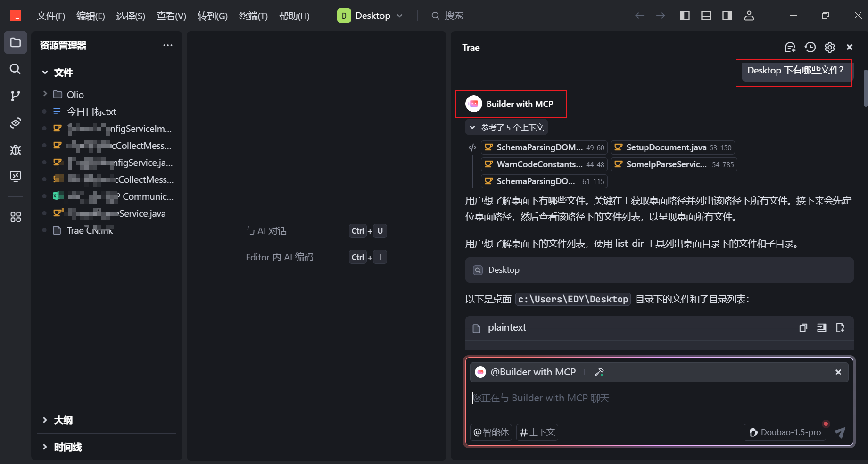
Task: Open the 编辑(E) menu
Action: pos(91,16)
